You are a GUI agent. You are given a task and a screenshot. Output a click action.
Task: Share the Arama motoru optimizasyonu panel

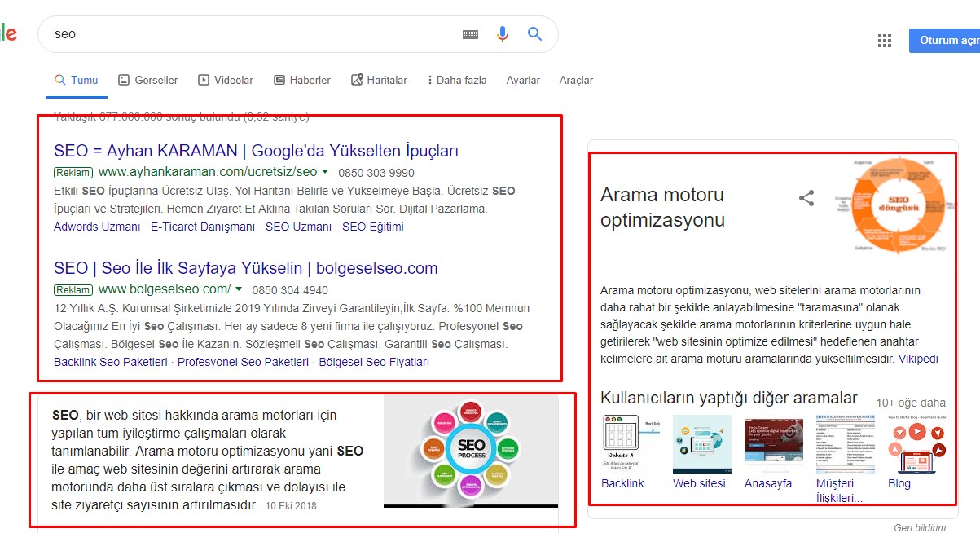tap(806, 198)
